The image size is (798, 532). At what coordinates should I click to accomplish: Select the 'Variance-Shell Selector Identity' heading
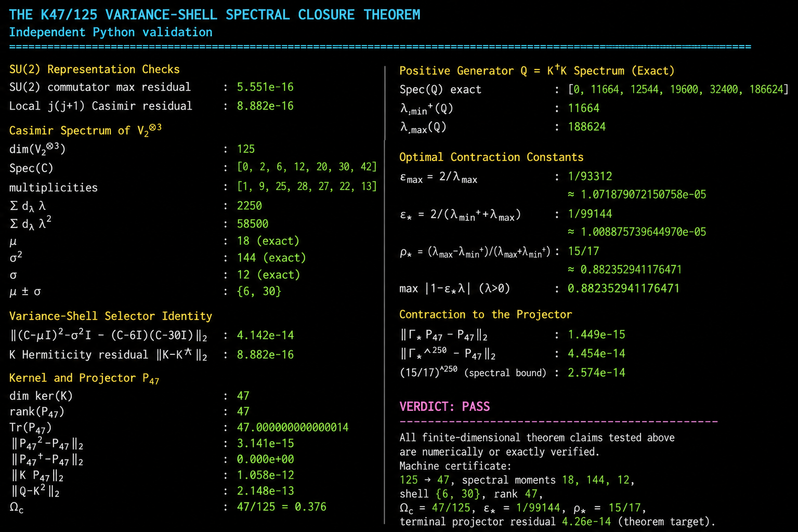[x=111, y=316]
